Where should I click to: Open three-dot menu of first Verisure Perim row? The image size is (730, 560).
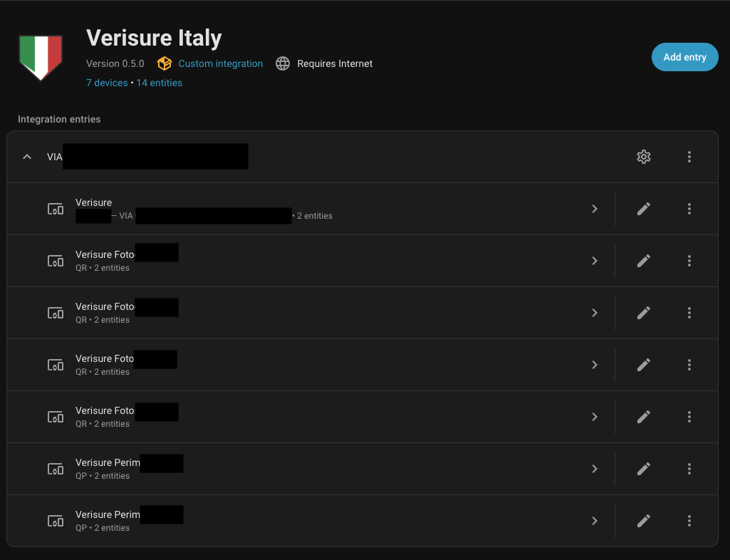689,469
